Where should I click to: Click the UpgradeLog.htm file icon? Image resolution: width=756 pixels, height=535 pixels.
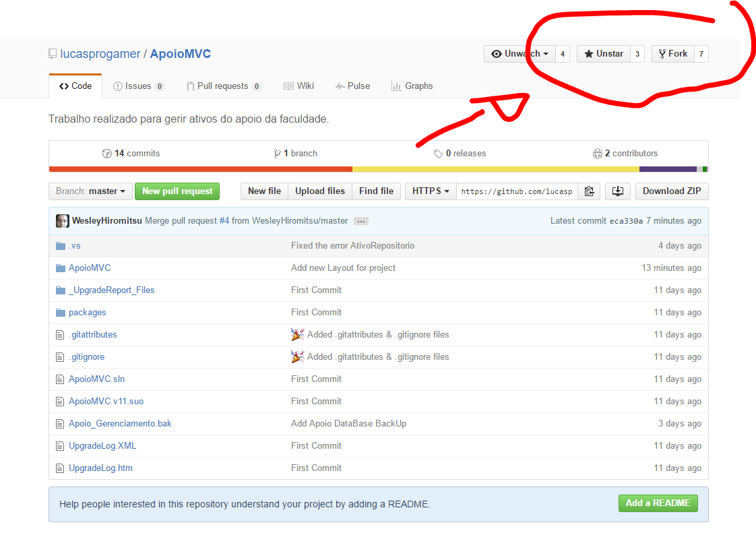coord(60,468)
